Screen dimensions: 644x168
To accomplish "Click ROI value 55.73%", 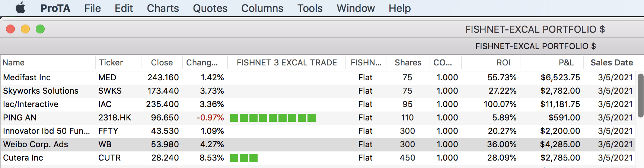I will point(502,77).
